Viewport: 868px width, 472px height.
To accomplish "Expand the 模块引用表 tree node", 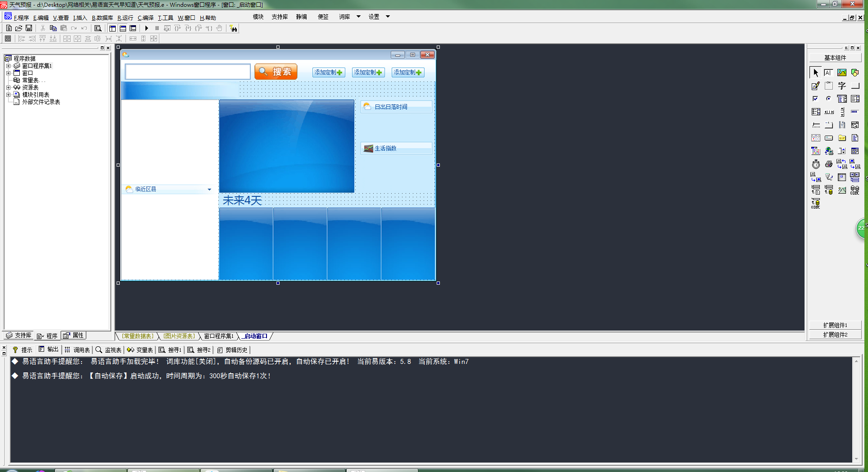I will [x=8, y=95].
